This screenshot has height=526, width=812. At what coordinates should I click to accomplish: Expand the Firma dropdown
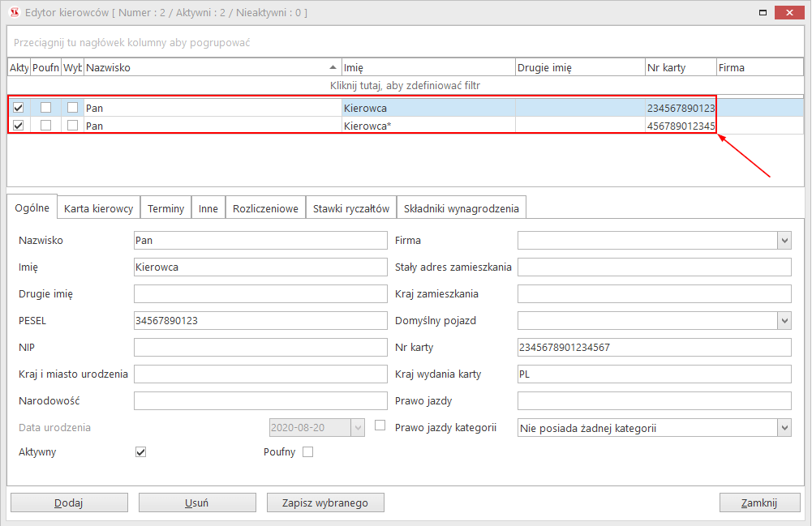pos(784,241)
